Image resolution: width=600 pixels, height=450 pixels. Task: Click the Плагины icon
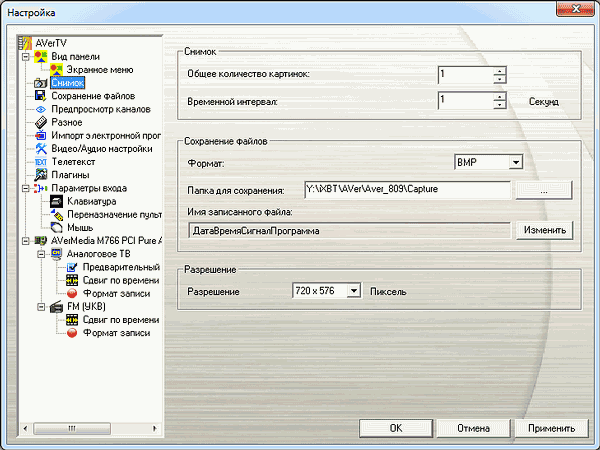(x=41, y=175)
